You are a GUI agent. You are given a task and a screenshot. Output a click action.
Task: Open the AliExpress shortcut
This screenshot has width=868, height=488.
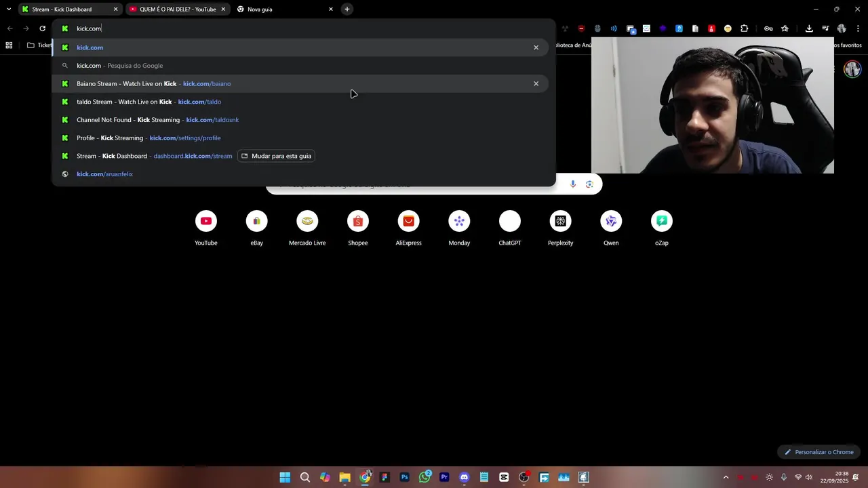point(408,228)
